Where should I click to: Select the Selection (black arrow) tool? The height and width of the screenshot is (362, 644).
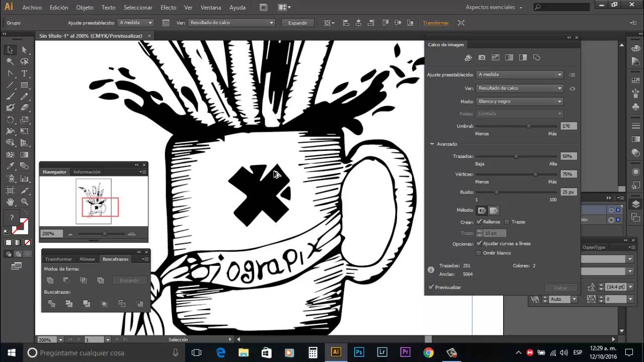(x=10, y=50)
